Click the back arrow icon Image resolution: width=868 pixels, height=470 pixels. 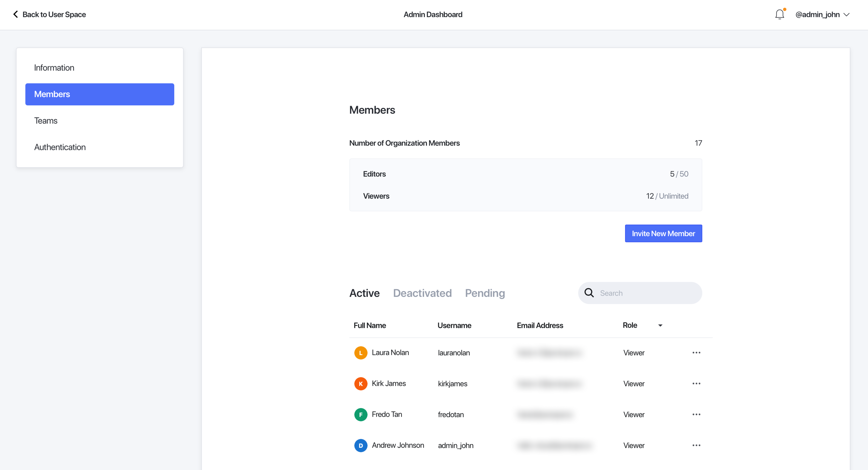pos(16,14)
